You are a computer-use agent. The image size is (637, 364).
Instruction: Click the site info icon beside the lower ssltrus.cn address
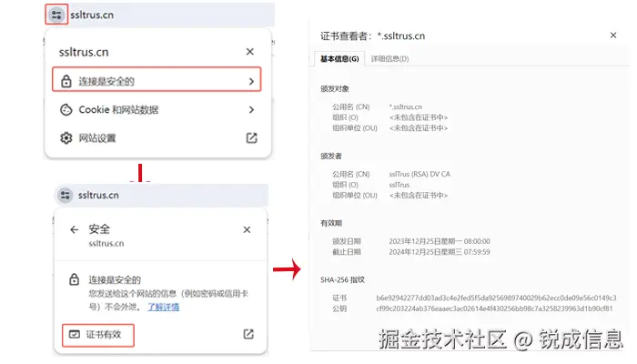(65, 196)
